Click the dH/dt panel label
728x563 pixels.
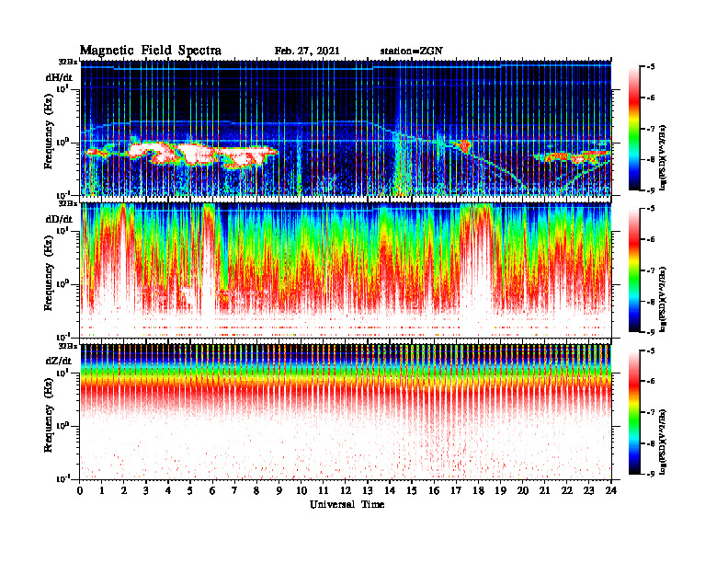pyautogui.click(x=59, y=77)
